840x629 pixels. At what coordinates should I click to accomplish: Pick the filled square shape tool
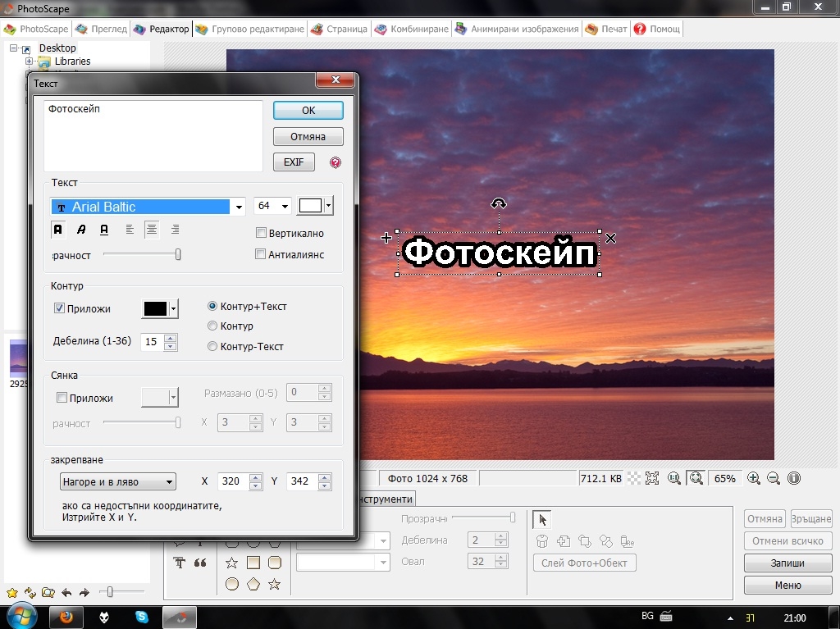coord(253,563)
